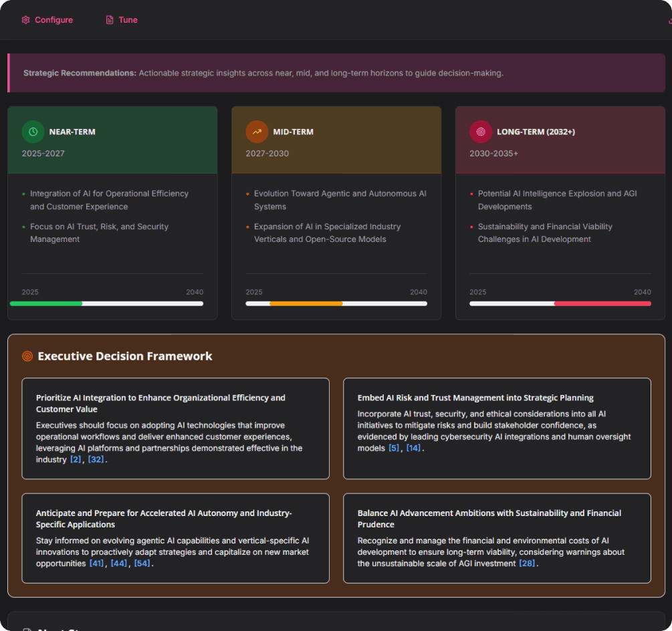Open citation link [44]
Screen dimensions: 672x631
[x=119, y=563]
